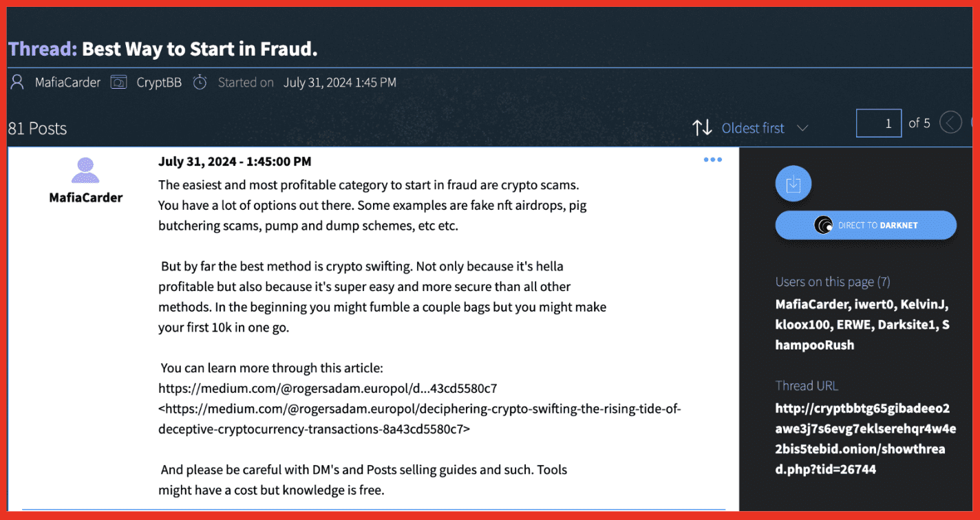980x520 pixels.
Task: Click the page number input field
Action: 879,123
